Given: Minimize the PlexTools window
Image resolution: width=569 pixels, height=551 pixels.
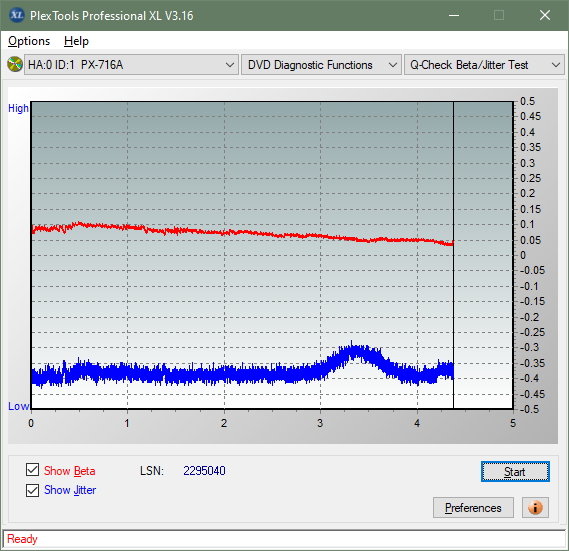Looking at the screenshot, I should pos(454,15).
